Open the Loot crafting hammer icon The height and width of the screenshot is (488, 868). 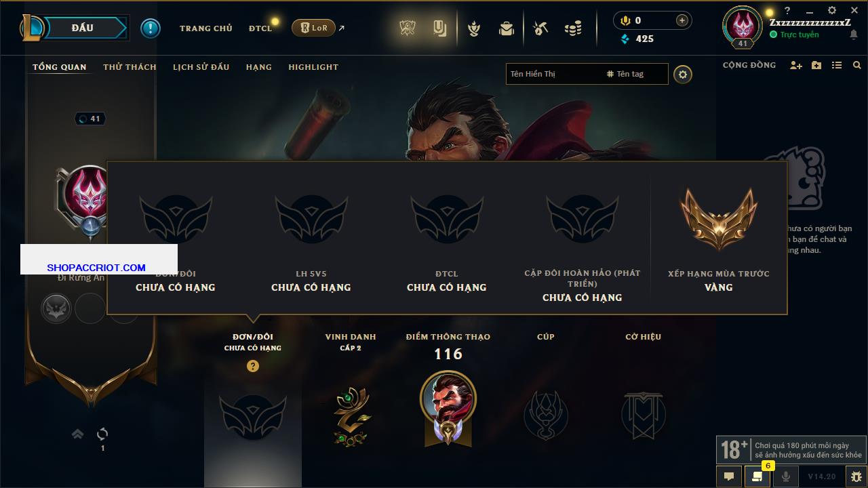tap(540, 28)
